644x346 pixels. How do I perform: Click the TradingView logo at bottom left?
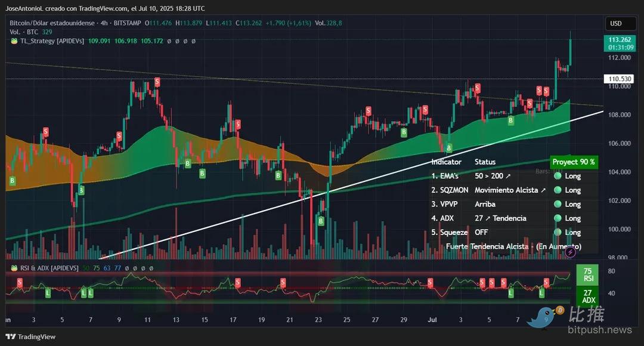(31, 336)
